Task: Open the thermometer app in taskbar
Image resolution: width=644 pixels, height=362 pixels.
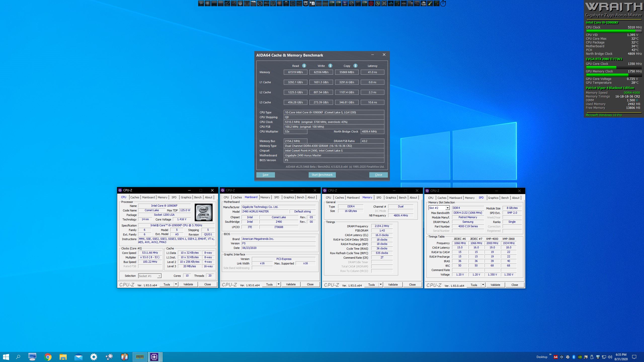Action: 124,357
